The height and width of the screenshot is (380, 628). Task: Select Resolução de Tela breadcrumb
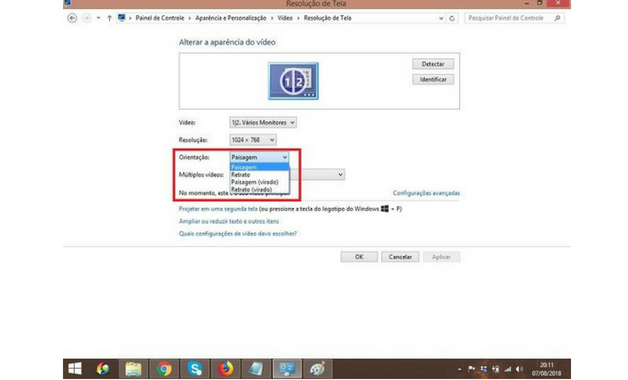tap(327, 18)
